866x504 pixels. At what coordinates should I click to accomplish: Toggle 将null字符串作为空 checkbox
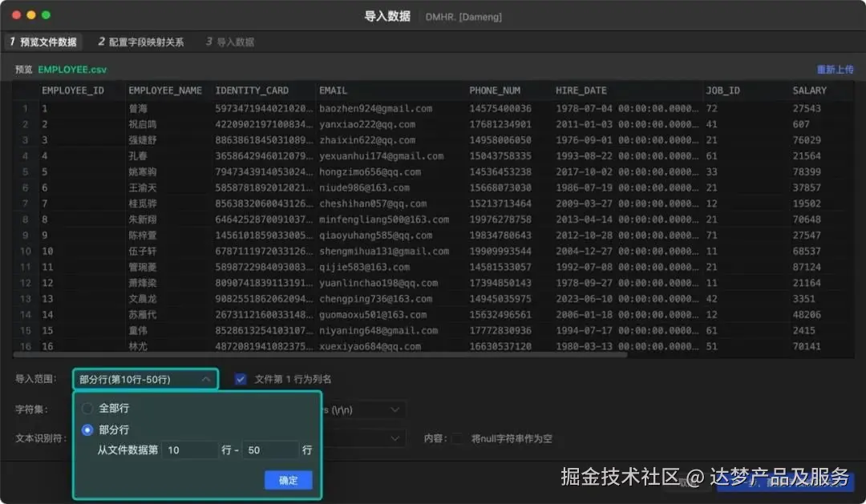coord(458,438)
